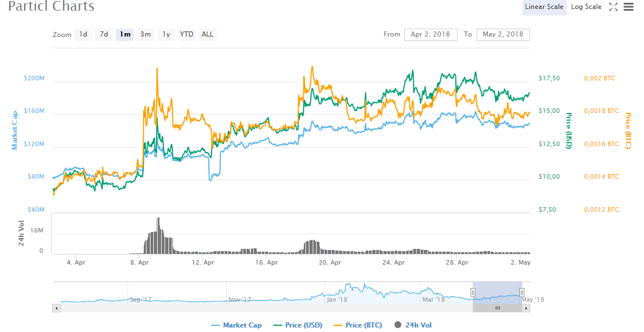Click the Price (USD) axis title

pyautogui.click(x=569, y=131)
